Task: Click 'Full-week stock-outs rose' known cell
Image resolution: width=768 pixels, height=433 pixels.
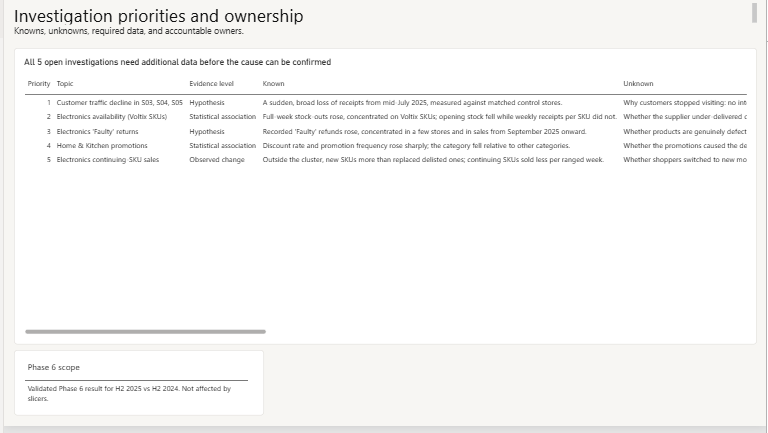Action: 440,117
